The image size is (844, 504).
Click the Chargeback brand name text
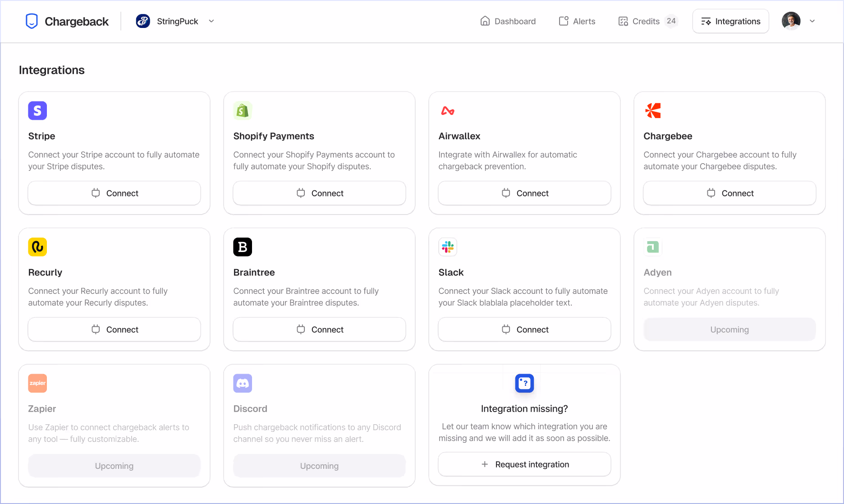click(77, 21)
